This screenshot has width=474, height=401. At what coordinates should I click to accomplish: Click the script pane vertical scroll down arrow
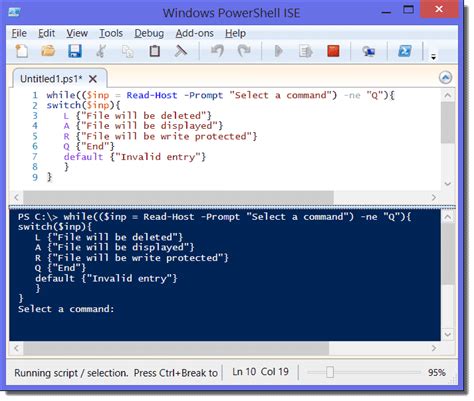click(x=448, y=184)
